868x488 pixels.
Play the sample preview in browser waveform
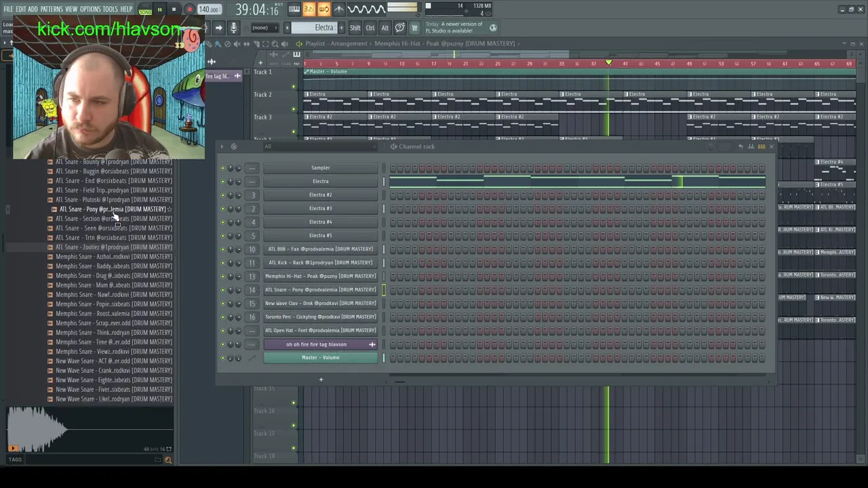(13, 449)
